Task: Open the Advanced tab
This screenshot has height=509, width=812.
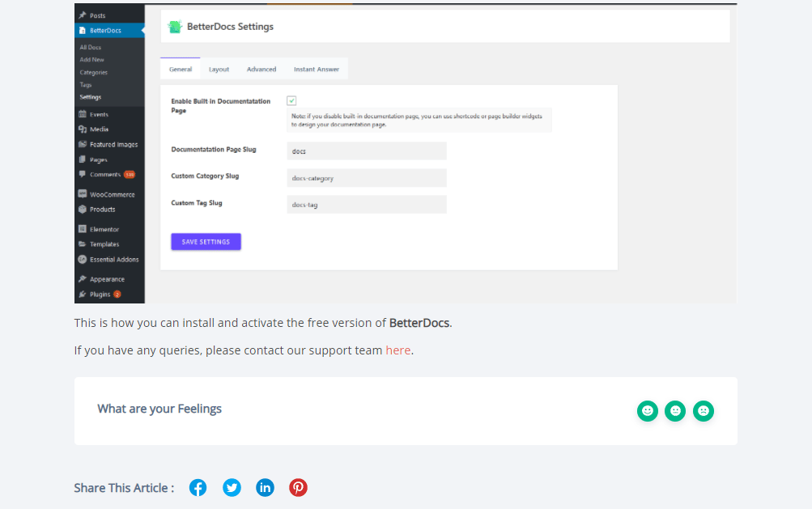Action: [x=261, y=70]
